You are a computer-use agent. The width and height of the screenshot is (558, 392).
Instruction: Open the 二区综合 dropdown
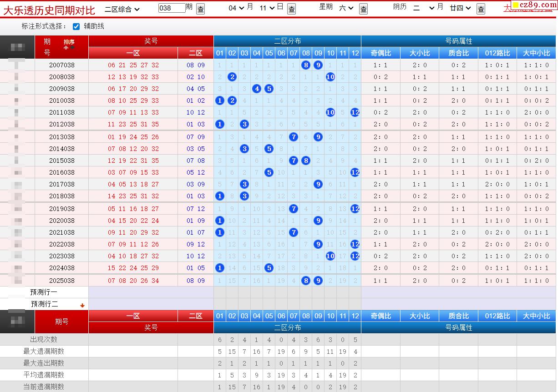click(x=122, y=9)
